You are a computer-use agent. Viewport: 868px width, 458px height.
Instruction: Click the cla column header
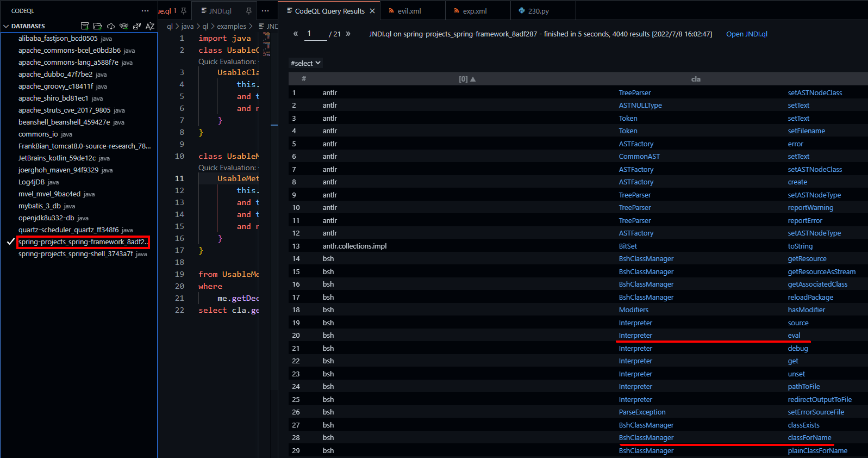coord(696,79)
